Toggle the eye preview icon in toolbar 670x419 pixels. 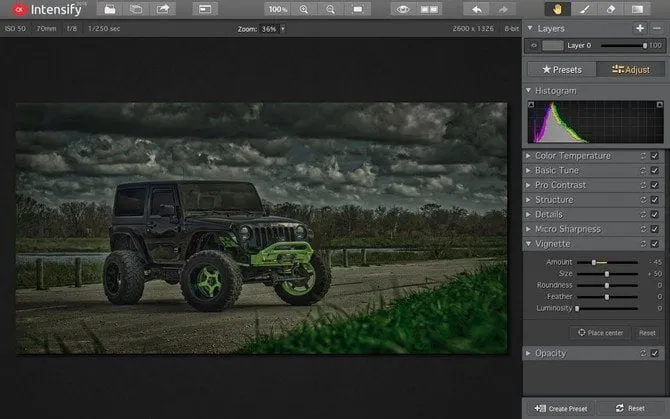tap(403, 9)
